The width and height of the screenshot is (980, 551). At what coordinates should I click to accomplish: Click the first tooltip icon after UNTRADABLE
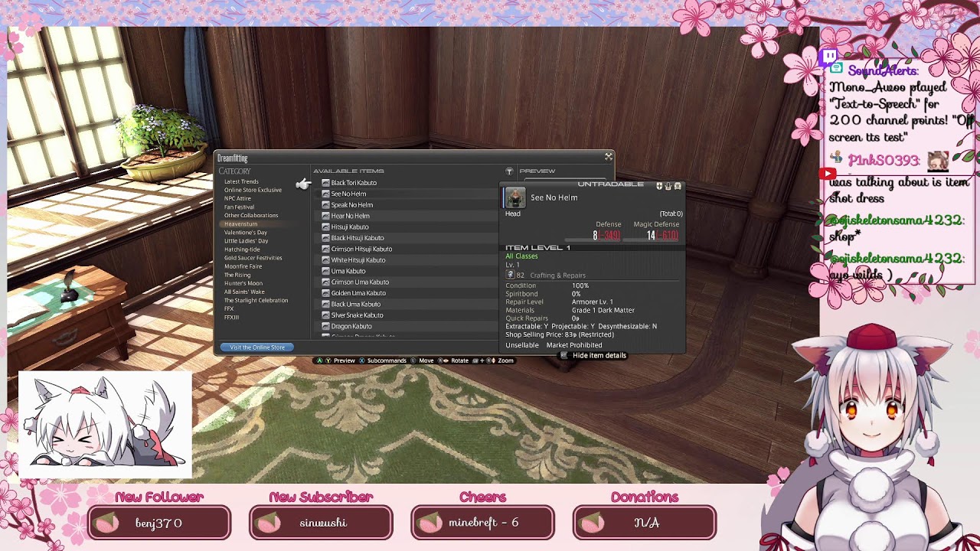click(659, 186)
